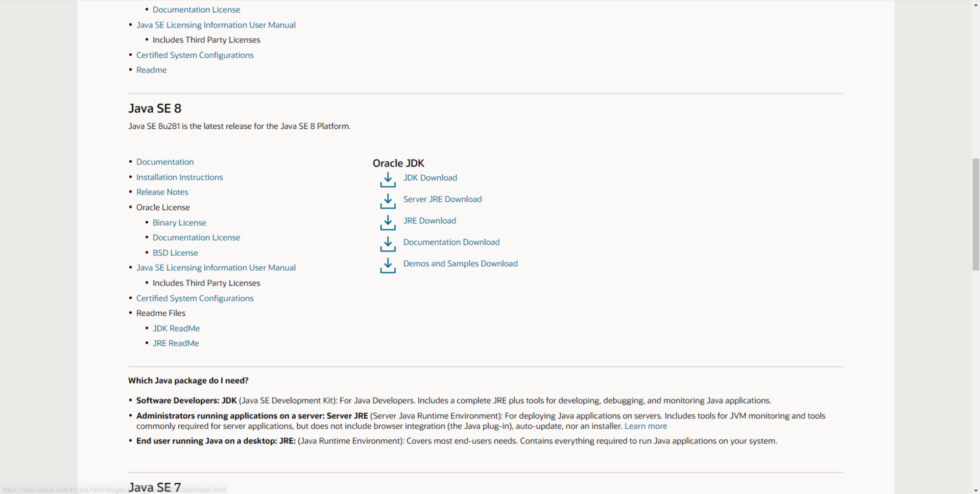Open the JDK Download link
The height and width of the screenshot is (494, 980).
pyautogui.click(x=430, y=178)
